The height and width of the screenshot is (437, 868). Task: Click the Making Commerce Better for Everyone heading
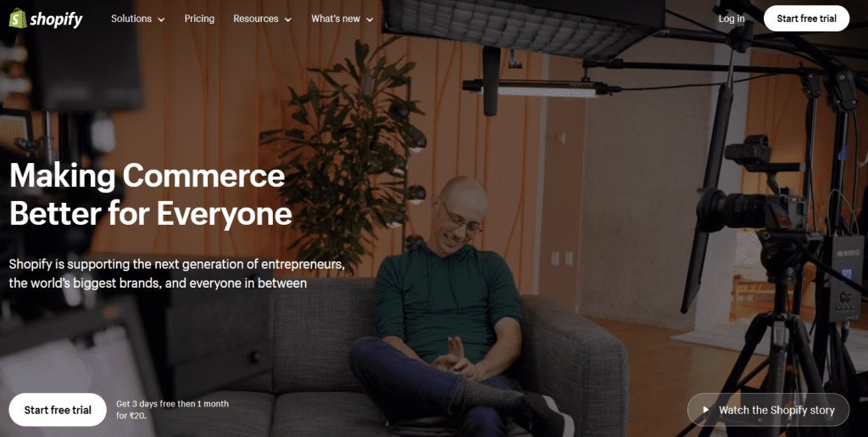click(x=151, y=193)
